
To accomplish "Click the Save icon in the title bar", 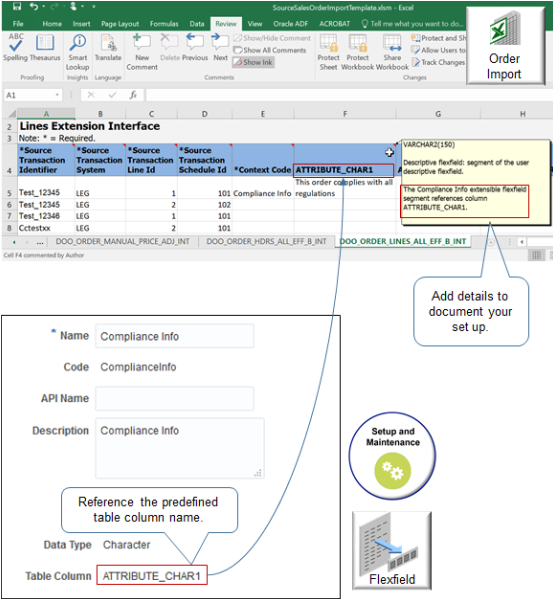I will click(x=16, y=7).
